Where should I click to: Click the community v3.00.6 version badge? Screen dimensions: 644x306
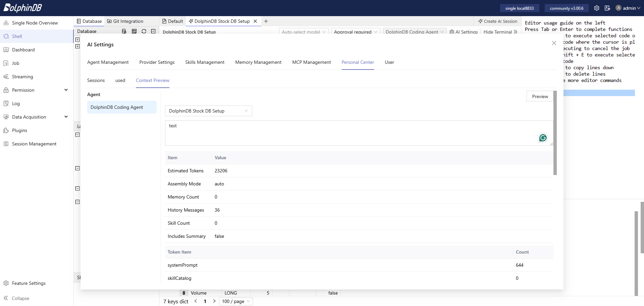tap(567, 8)
